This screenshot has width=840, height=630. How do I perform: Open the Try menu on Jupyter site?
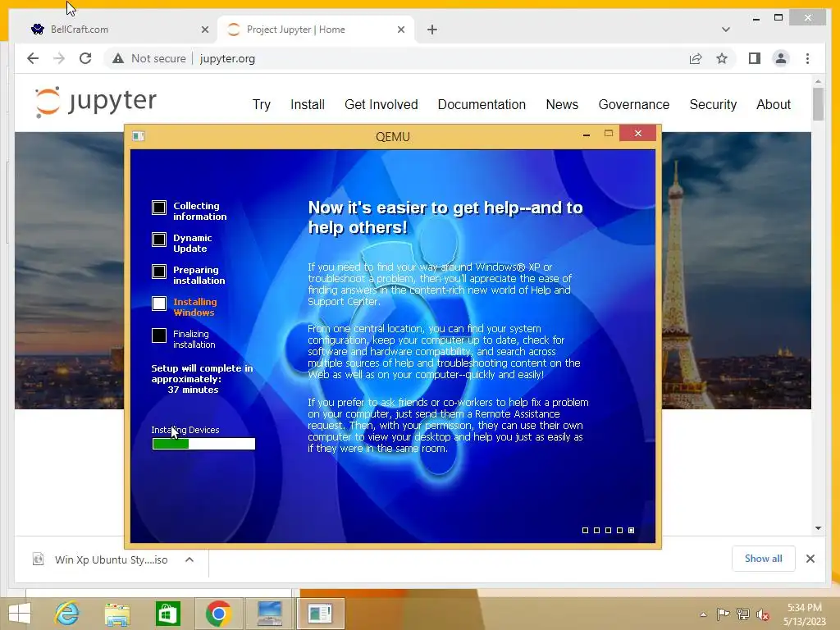point(262,104)
